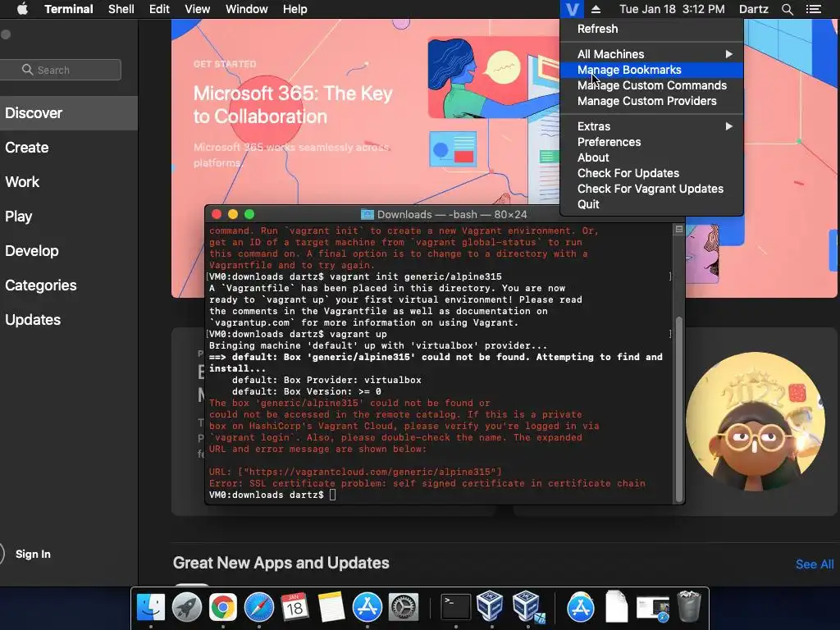
Task: Select Refresh in Vagrant Manager menu
Action: 651,29
